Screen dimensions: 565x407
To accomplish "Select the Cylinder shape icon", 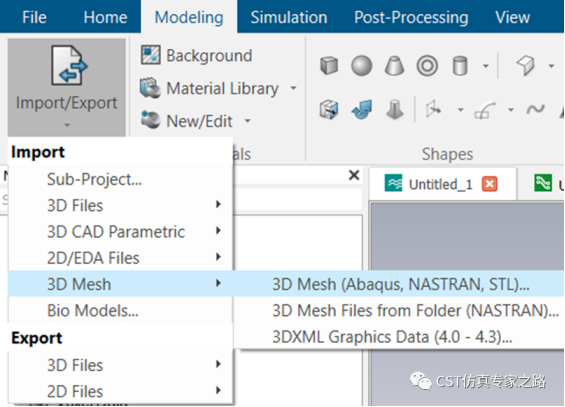I will (x=460, y=66).
